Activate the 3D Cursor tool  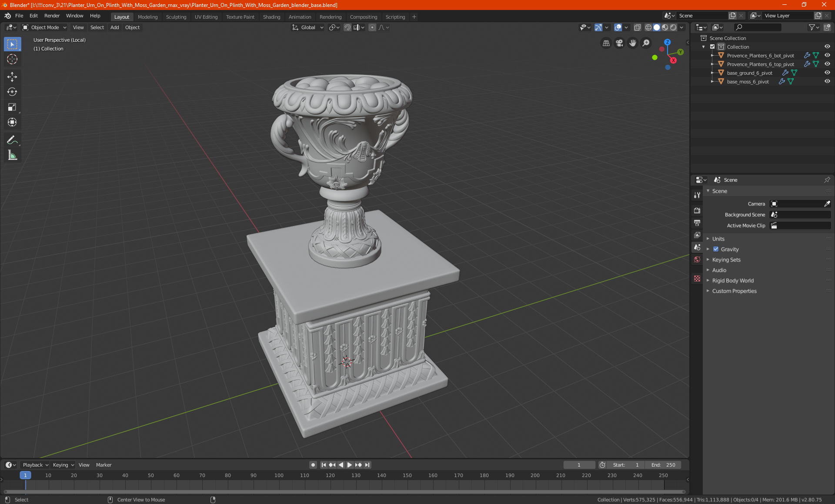(12, 60)
